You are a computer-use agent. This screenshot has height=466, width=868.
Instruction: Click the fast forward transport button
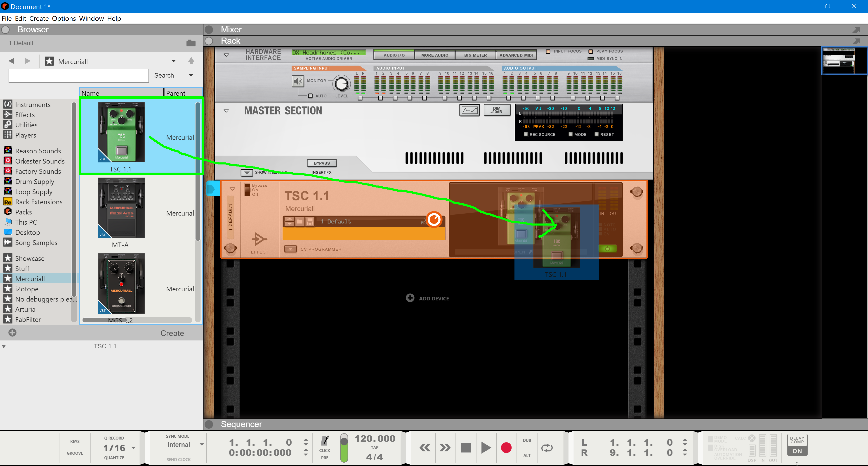click(445, 448)
